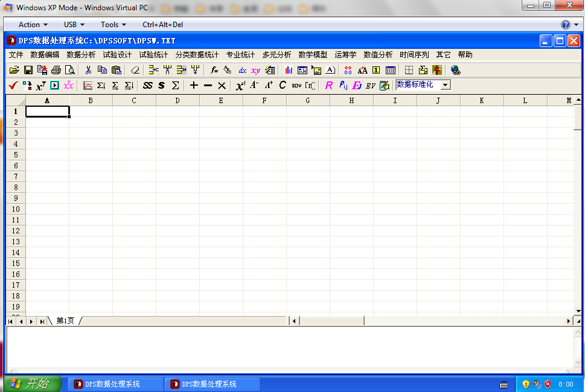The width and height of the screenshot is (585, 392).
Task: Click the x transpose (xT) icon
Action: (x=40, y=85)
